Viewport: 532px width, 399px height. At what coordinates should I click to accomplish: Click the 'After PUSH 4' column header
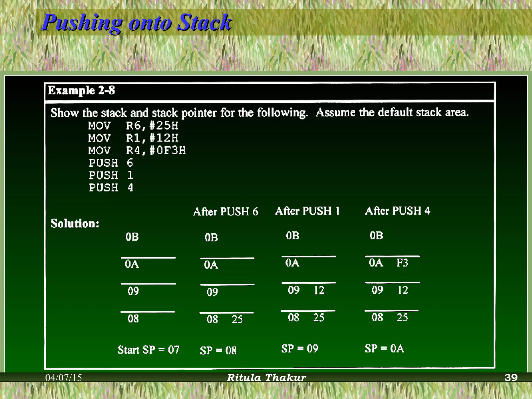click(x=397, y=210)
